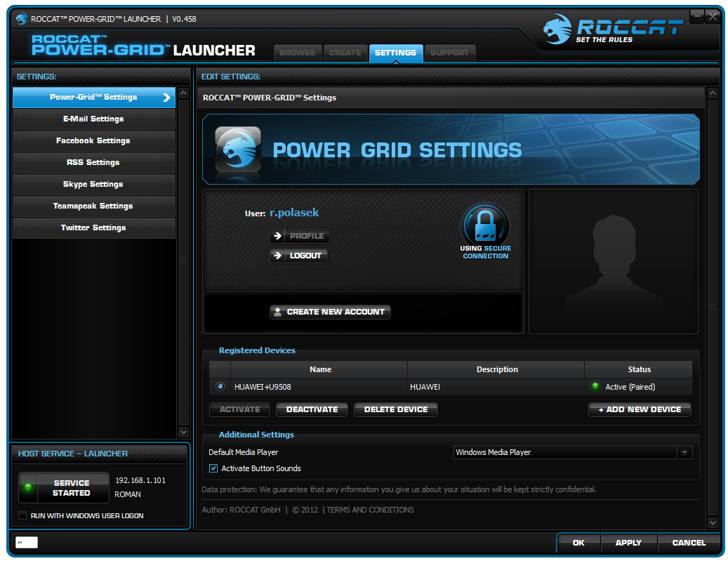
Task: Switch to the SUPPORT tab
Action: 449,53
